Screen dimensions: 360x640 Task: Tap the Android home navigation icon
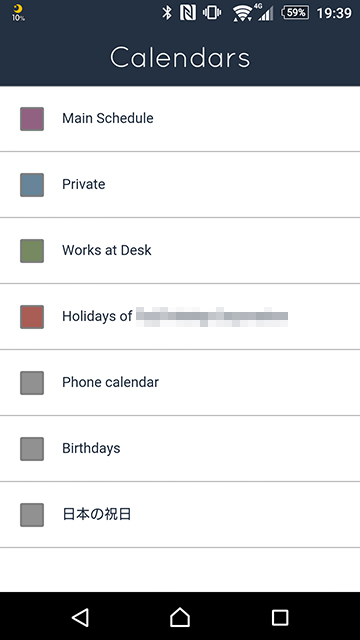tap(180, 617)
